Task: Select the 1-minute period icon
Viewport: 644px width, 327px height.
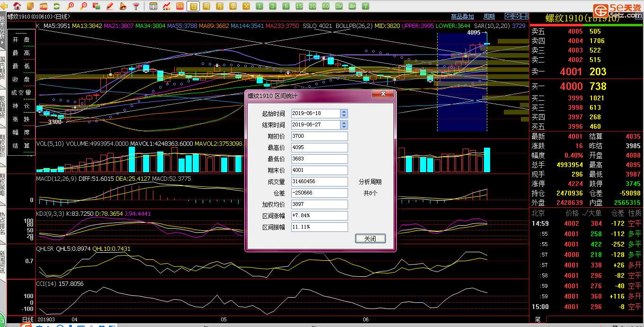Action: click(259, 6)
